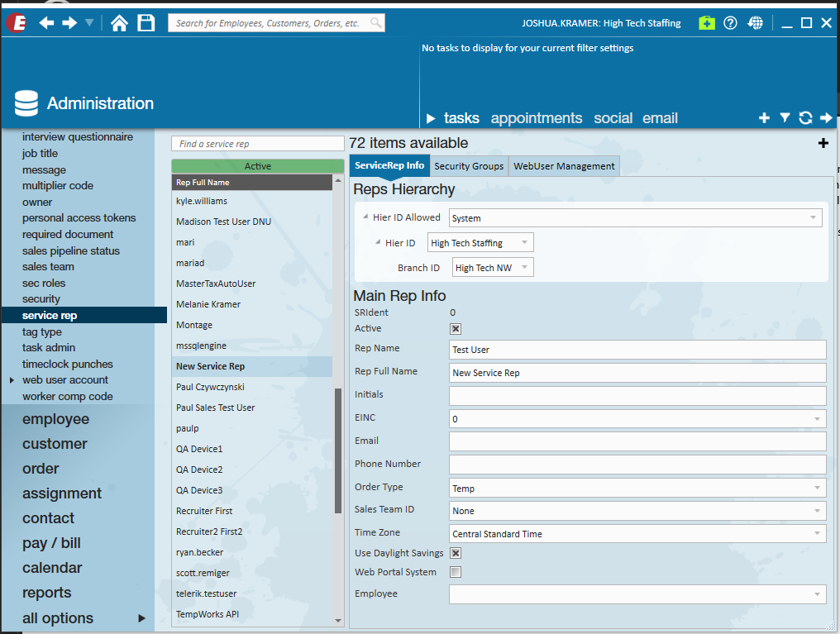Viewport: 840px width, 634px height.
Task: Save changes with the floppy disk icon
Action: tap(146, 23)
